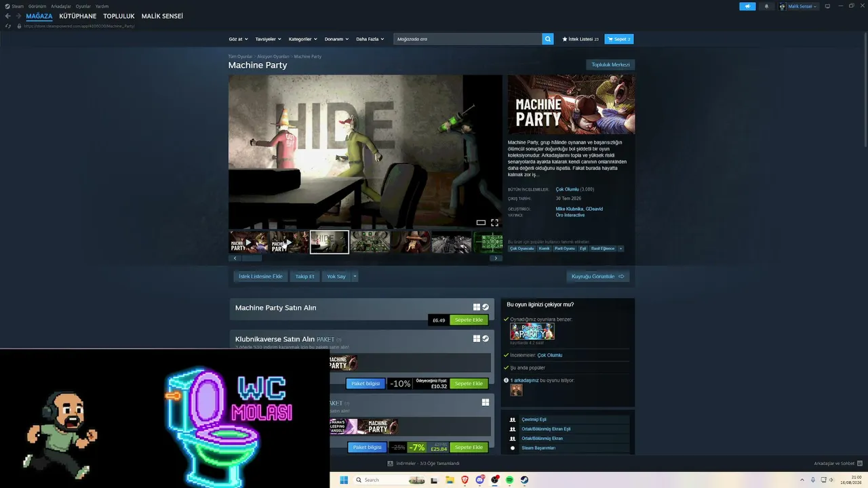Click the Steam Deck icon beside Machine Party
Screen dimensions: 868x488
(486, 307)
